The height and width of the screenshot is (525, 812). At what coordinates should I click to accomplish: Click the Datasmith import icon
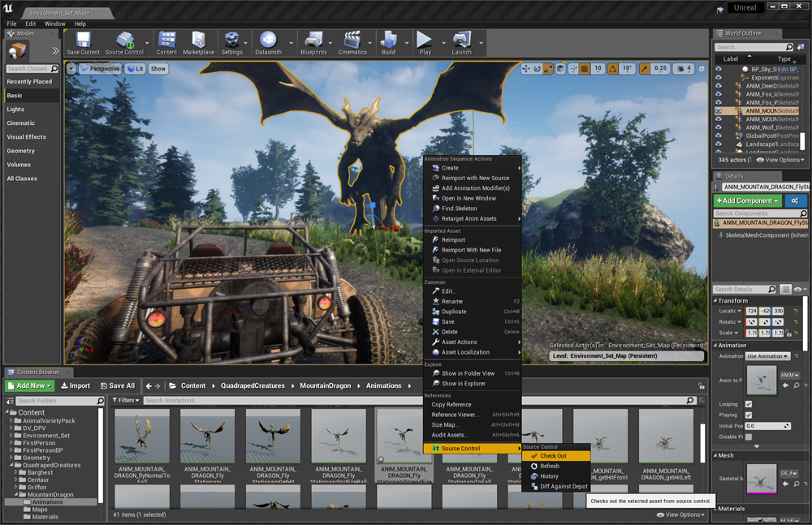(268, 43)
